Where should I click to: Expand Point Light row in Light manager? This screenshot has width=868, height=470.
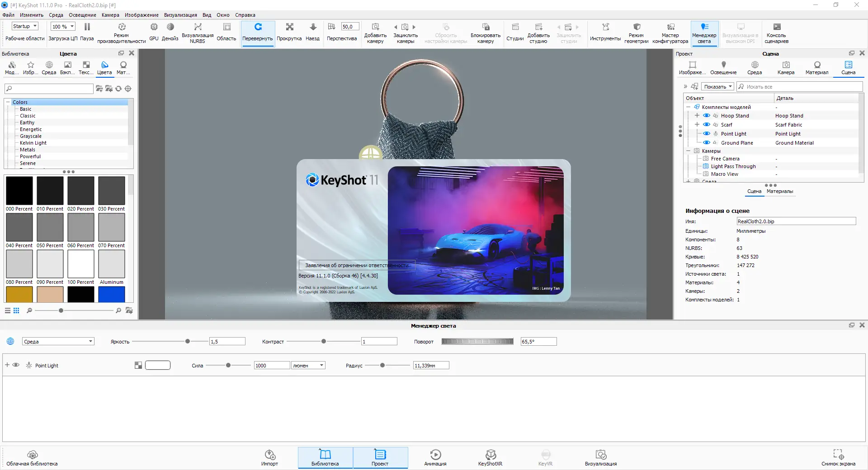click(x=7, y=365)
